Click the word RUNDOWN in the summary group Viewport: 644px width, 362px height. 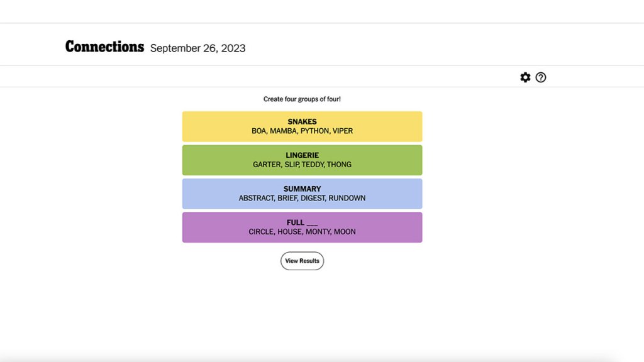click(x=347, y=198)
